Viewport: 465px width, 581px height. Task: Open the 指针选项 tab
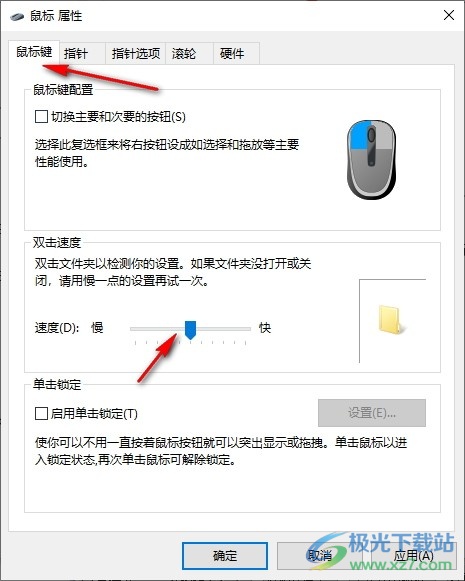[136, 54]
